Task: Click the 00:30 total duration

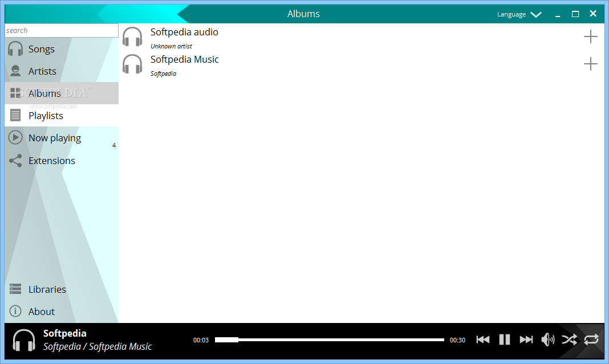Action: (x=457, y=340)
